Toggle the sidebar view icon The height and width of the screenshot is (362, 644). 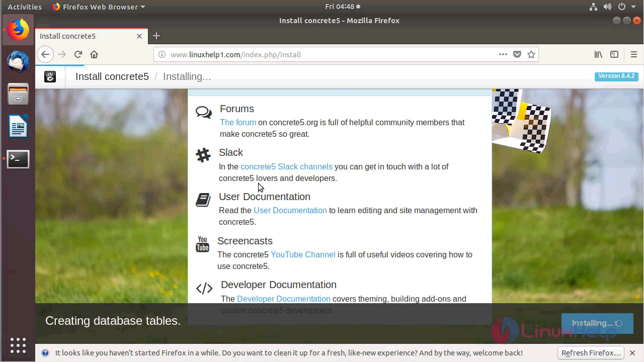(x=614, y=54)
